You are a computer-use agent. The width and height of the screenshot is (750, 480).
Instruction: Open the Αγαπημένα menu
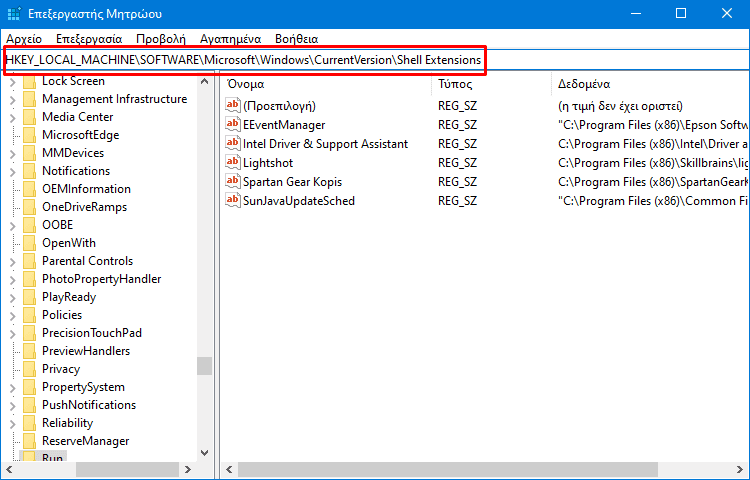[x=231, y=39]
